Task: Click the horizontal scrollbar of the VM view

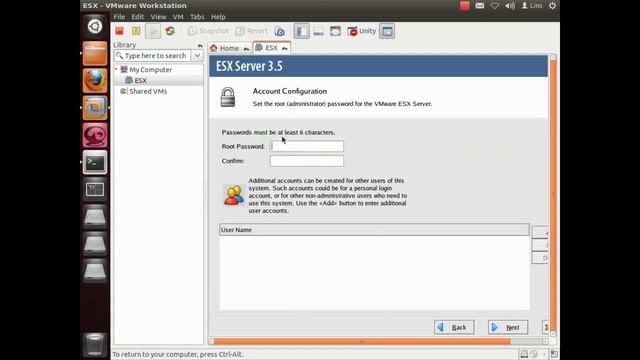Action: tap(362, 341)
